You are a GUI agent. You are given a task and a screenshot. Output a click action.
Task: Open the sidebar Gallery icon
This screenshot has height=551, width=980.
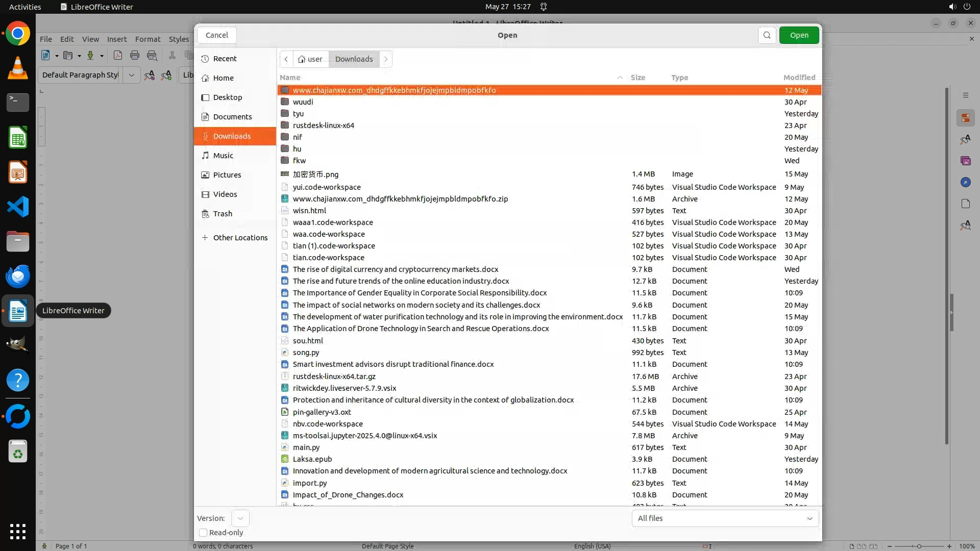[x=965, y=161]
